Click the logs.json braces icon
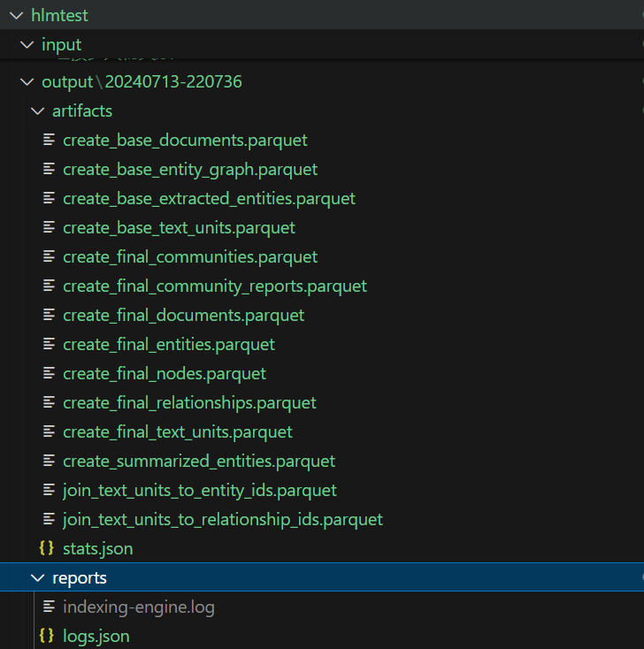Viewport: 644px width, 649px height. point(47,636)
